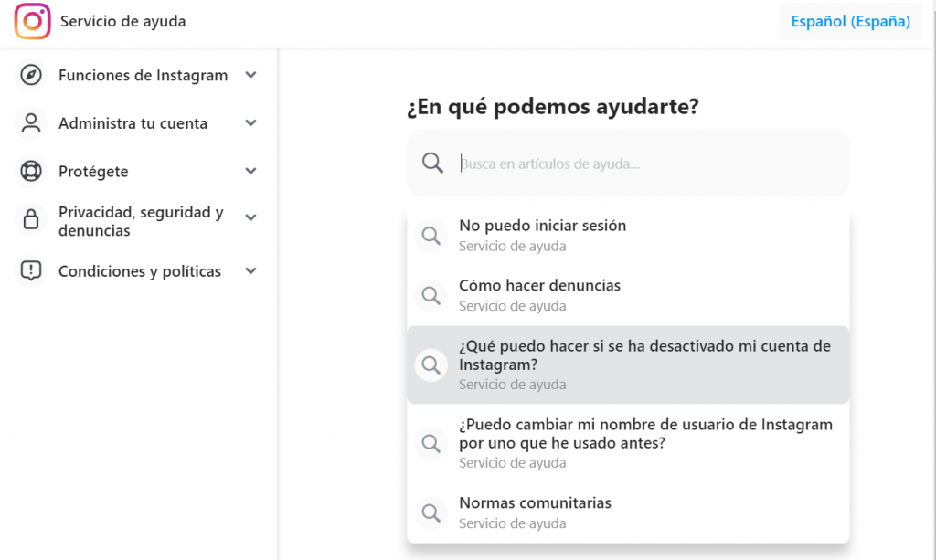Click the exclamation icon beside Condiciones y políticas
Screen dimensions: 936x560
pyautogui.click(x=31, y=270)
